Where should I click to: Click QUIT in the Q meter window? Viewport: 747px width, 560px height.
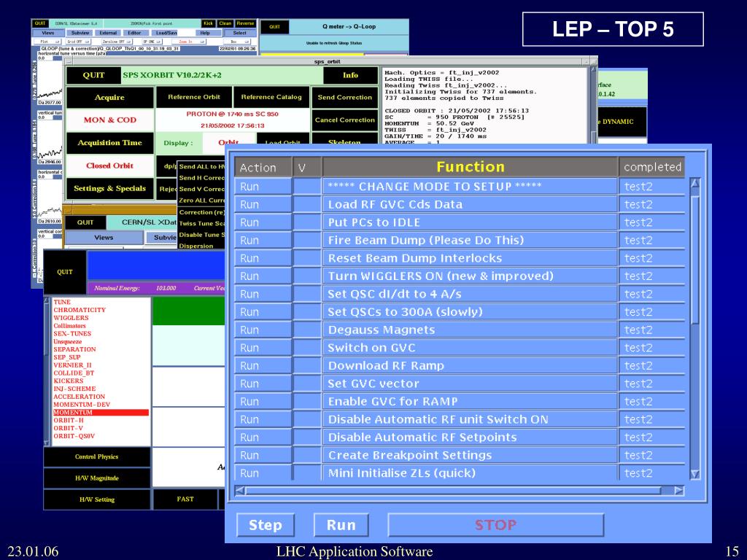274,27
